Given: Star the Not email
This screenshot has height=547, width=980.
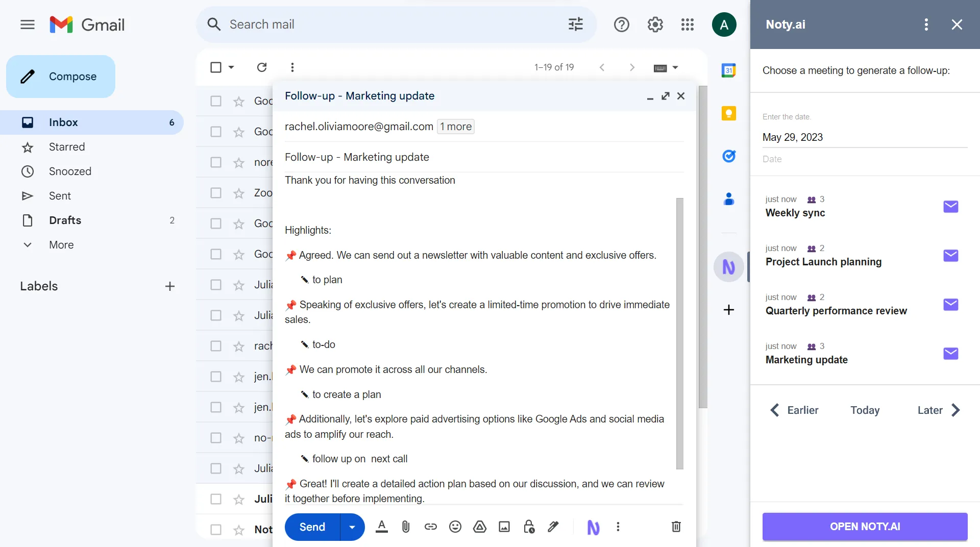Looking at the screenshot, I should click(238, 530).
